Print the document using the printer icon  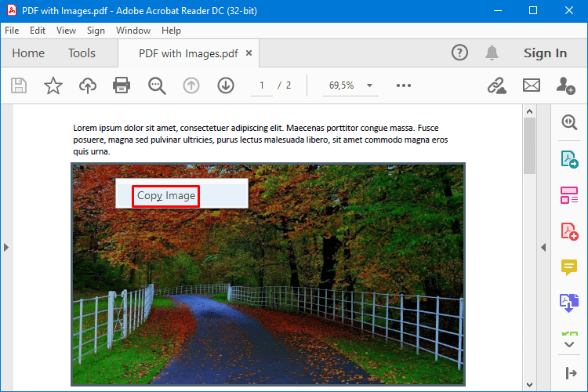click(x=122, y=85)
